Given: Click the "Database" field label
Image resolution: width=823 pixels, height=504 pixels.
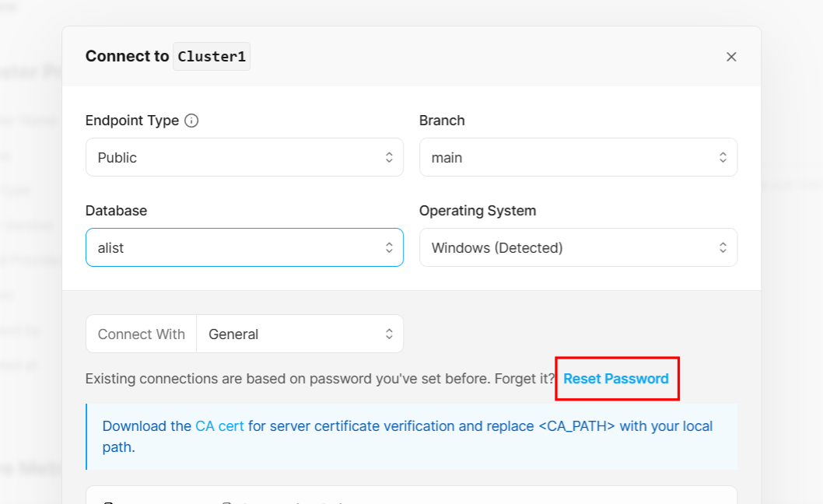Looking at the screenshot, I should 116,211.
